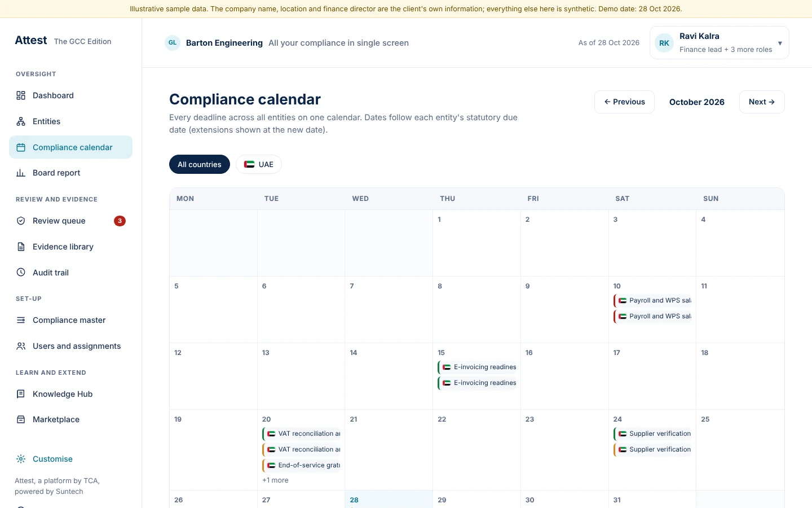
Task: Select the Entities hierarchy icon
Action: tap(21, 121)
